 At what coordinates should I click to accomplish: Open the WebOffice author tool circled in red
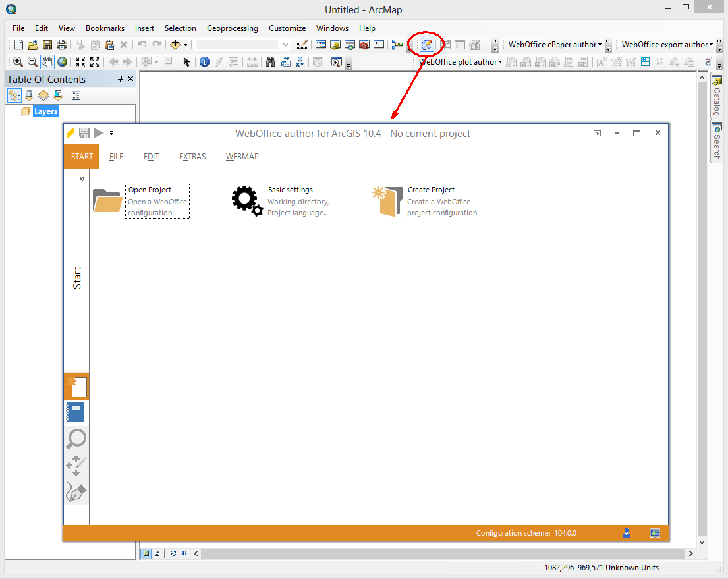tap(426, 43)
